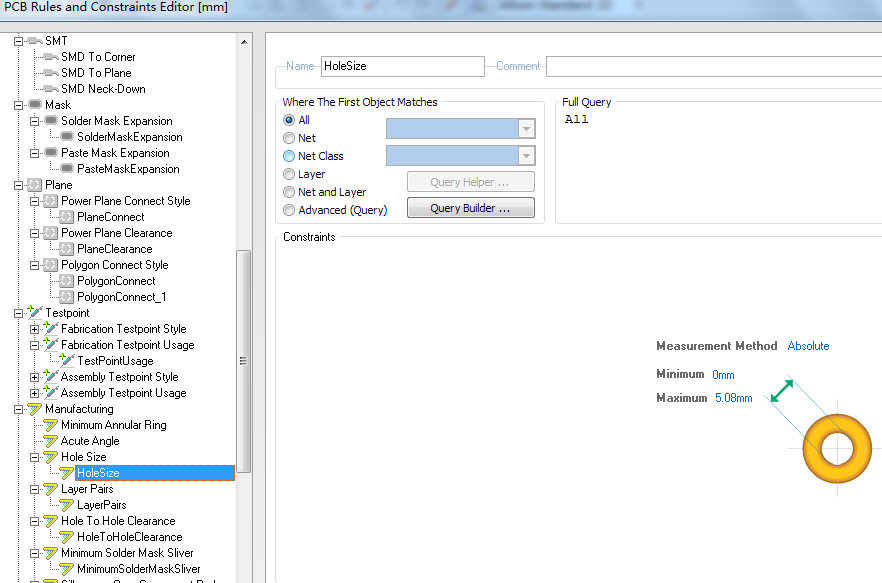Open the Net Class dropdown list
This screenshot has width=882, height=583.
pos(526,156)
